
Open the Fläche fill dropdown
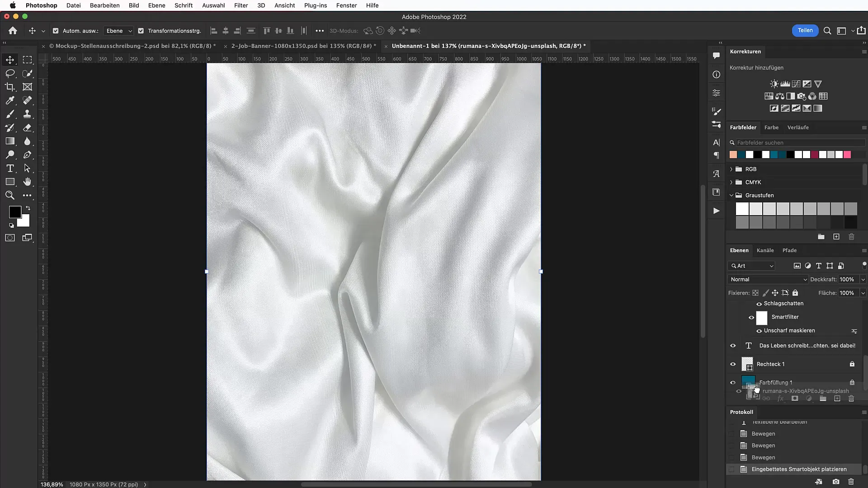863,293
